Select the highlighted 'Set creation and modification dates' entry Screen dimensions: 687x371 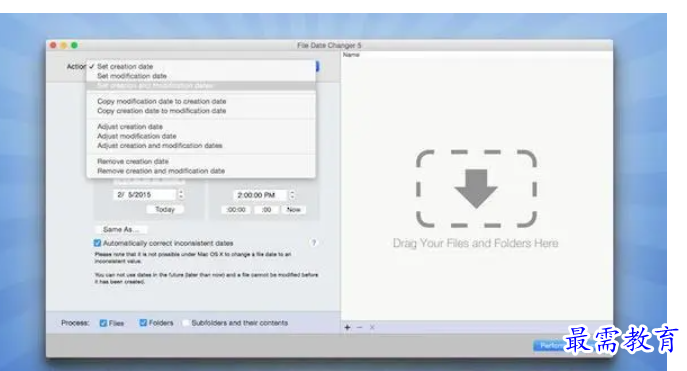pyautogui.click(x=201, y=85)
